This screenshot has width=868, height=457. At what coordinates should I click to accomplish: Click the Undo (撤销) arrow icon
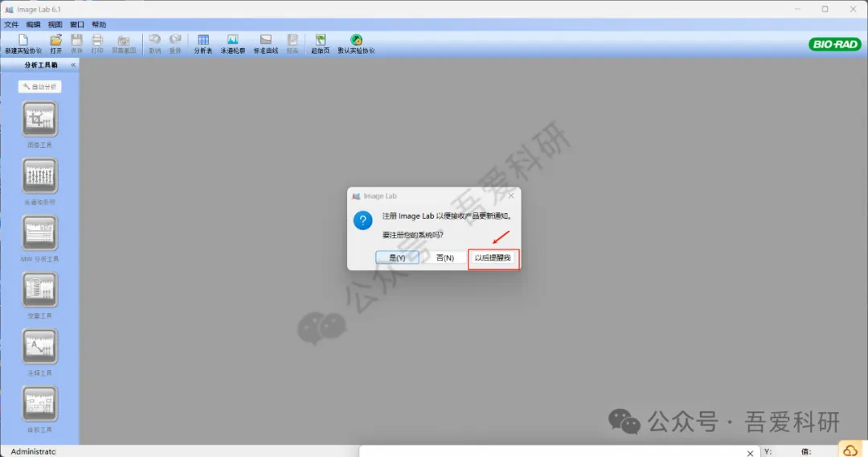pos(154,39)
